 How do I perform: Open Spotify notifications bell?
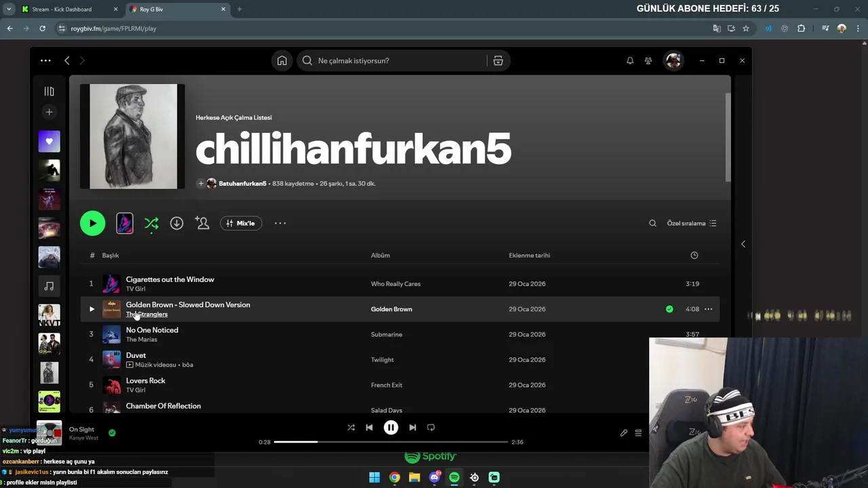[630, 61]
